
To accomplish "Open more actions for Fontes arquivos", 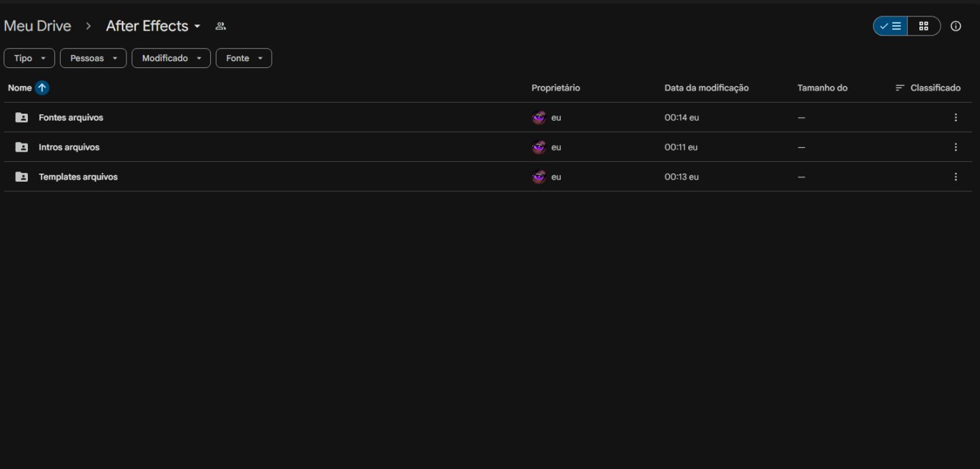I will 955,118.
